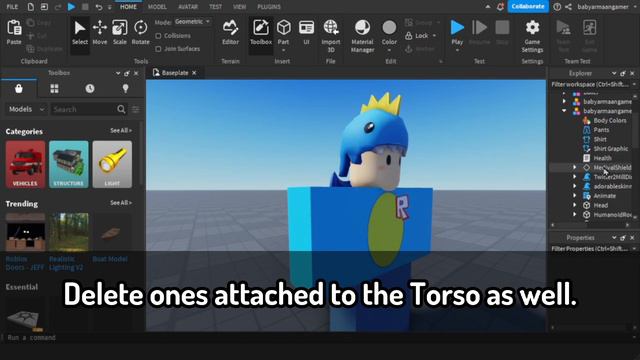Enable the Collisions checkbox
This screenshot has width=640, height=360.
coord(158,36)
